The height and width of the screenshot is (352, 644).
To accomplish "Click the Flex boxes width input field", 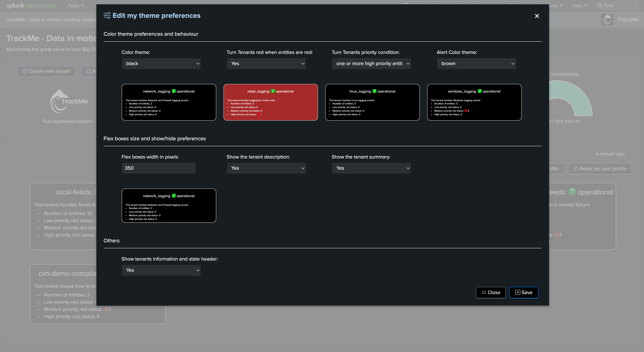I will pos(159,168).
